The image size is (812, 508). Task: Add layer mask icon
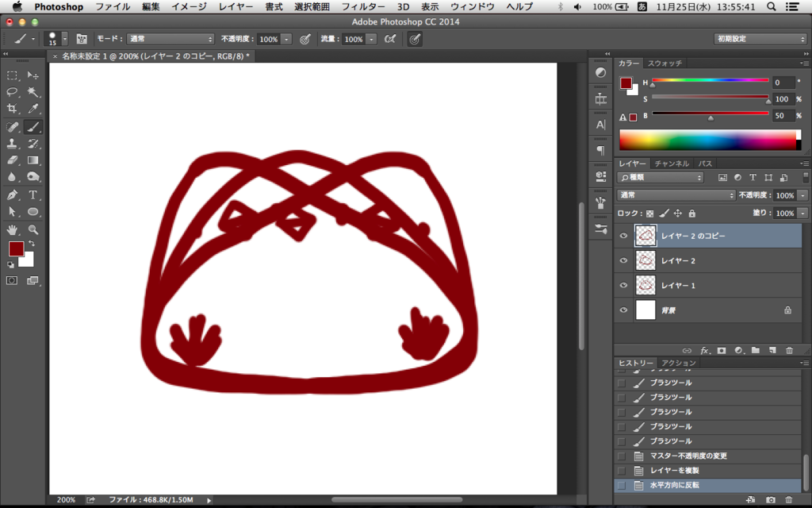(722, 350)
